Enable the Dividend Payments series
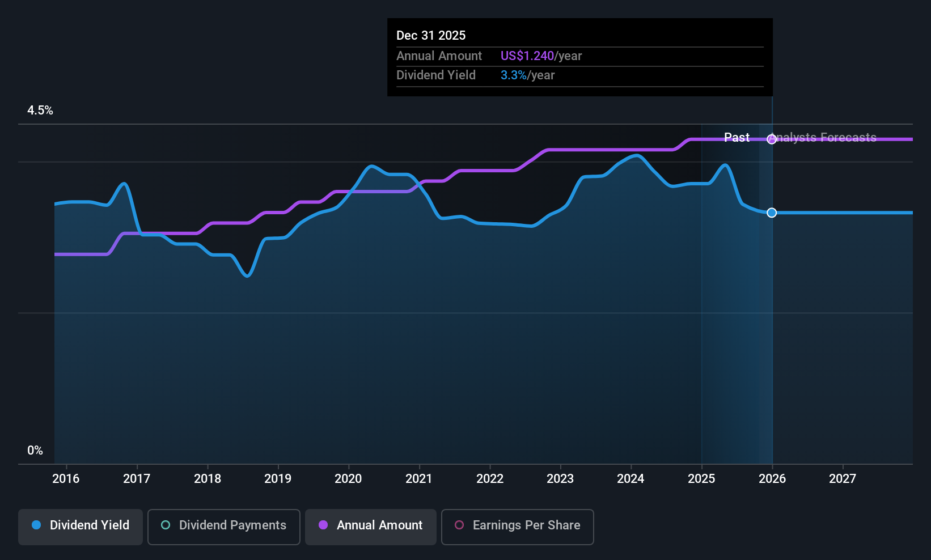This screenshot has width=931, height=560. point(223,526)
